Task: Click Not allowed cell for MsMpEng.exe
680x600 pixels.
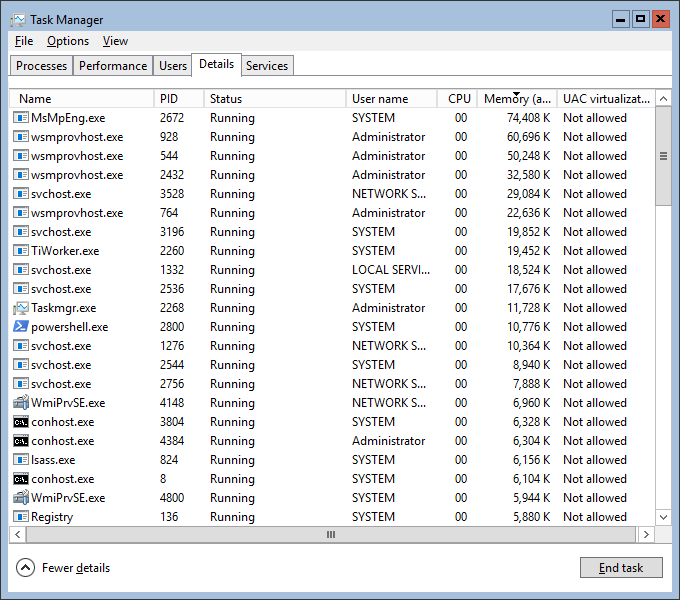Action: point(595,117)
